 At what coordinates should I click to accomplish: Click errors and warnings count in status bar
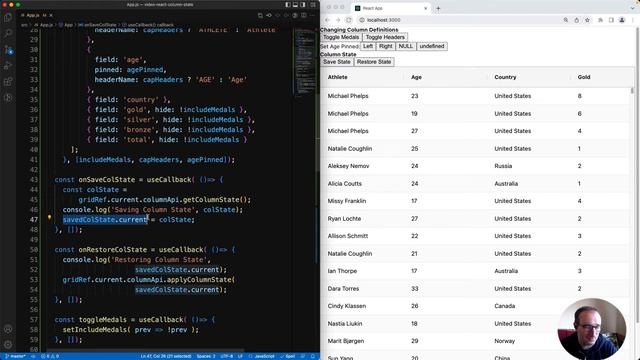click(x=50, y=356)
